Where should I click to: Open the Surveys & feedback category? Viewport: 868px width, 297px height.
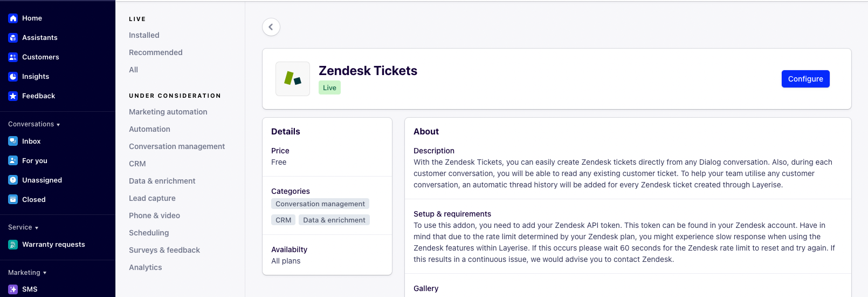tap(164, 250)
